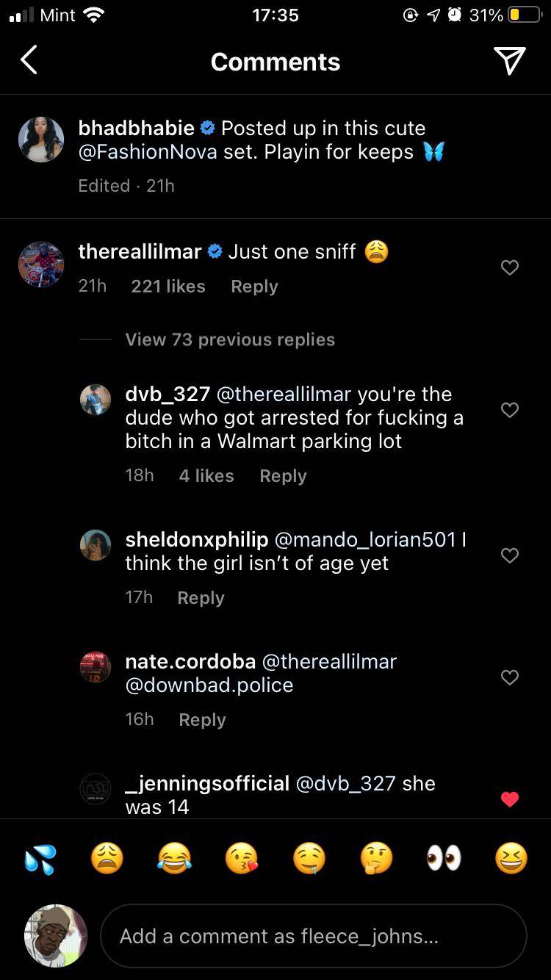Reply to sheldonxphilip's comment

coord(201,598)
